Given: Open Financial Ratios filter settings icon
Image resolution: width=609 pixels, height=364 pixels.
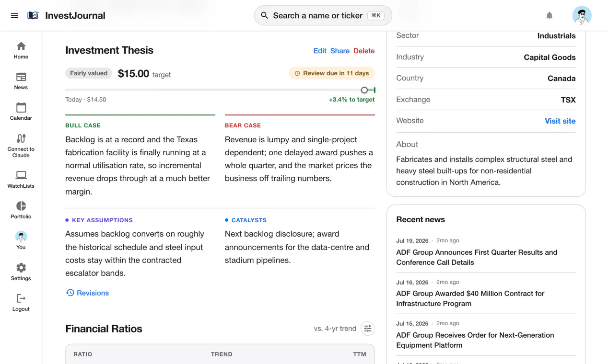Looking at the screenshot, I should coord(368,329).
